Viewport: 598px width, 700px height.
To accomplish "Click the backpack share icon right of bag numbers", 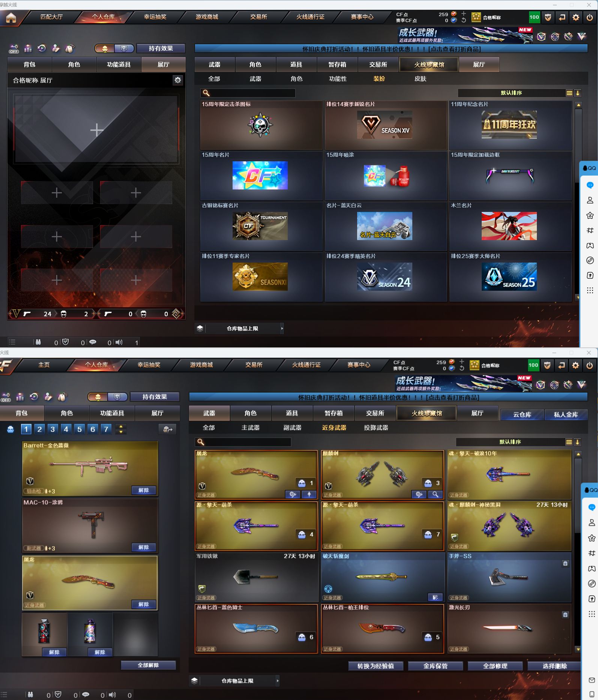I will pyautogui.click(x=167, y=429).
